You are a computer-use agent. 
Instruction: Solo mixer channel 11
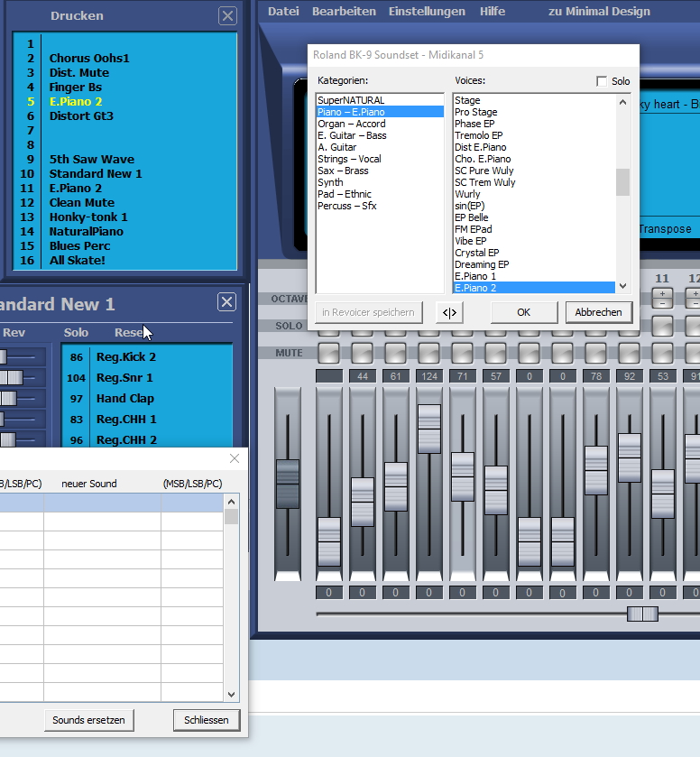pyautogui.click(x=662, y=326)
